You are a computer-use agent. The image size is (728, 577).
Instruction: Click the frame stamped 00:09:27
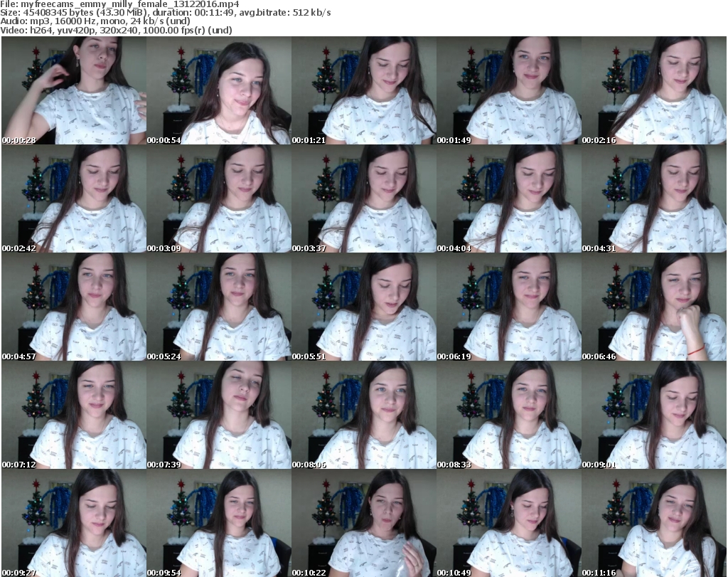(x=74, y=523)
